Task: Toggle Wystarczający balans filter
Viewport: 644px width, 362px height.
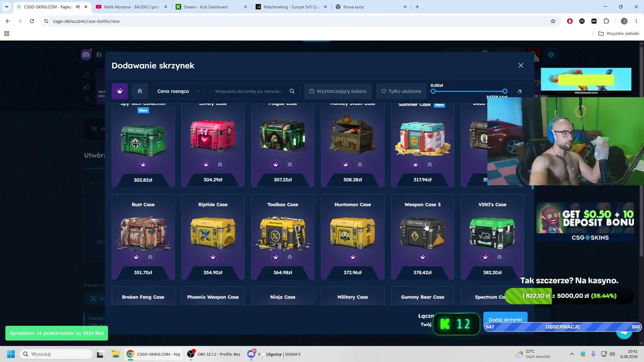Action: [x=338, y=91]
